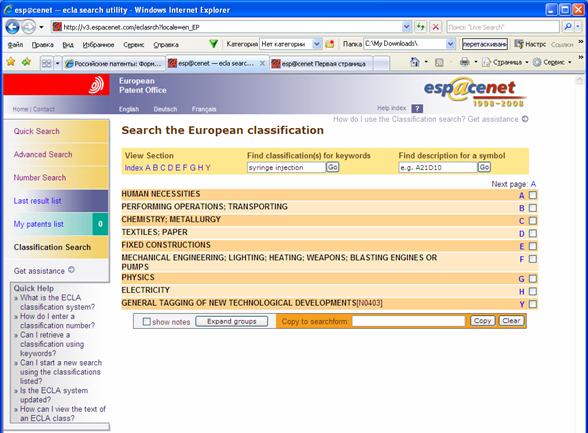Close the esp@cenet ecla search tab
588x433 pixels.
(x=262, y=63)
